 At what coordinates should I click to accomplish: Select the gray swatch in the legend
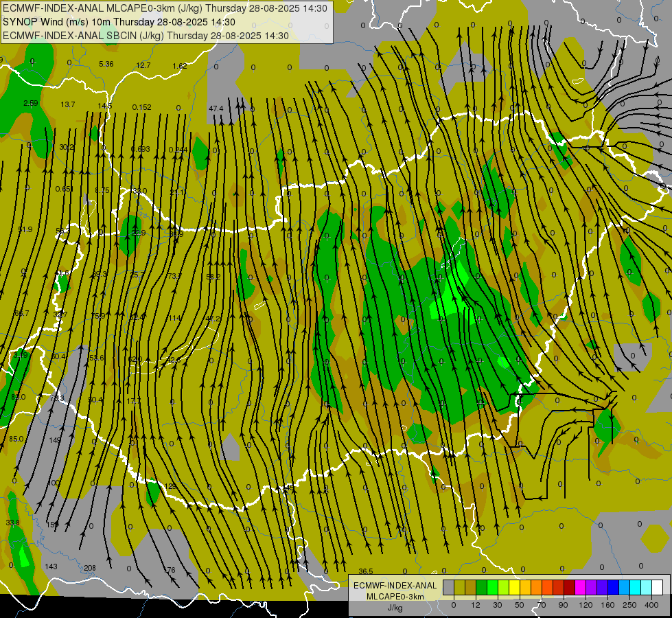point(448,588)
